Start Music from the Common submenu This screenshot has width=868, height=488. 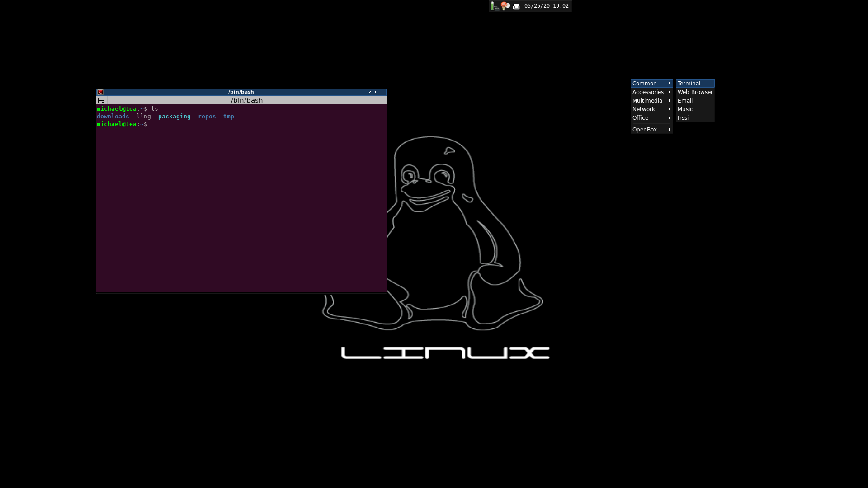695,109
